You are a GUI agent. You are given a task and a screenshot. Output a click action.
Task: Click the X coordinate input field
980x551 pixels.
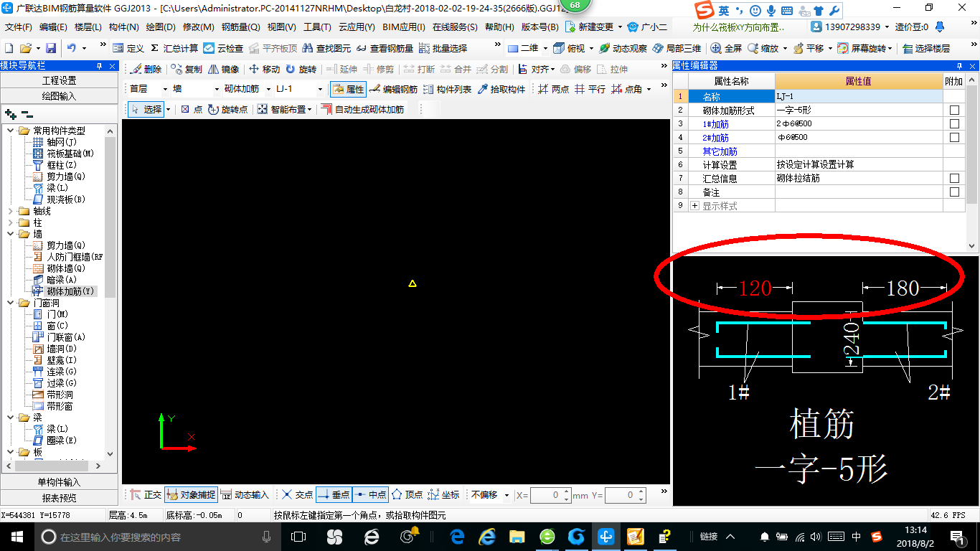[x=551, y=495]
